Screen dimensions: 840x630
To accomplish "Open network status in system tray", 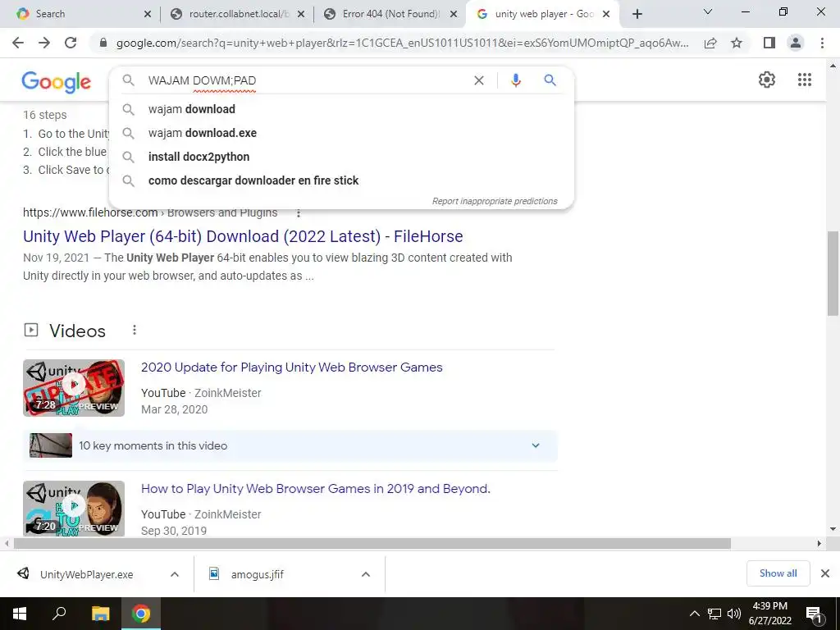I will click(x=714, y=614).
